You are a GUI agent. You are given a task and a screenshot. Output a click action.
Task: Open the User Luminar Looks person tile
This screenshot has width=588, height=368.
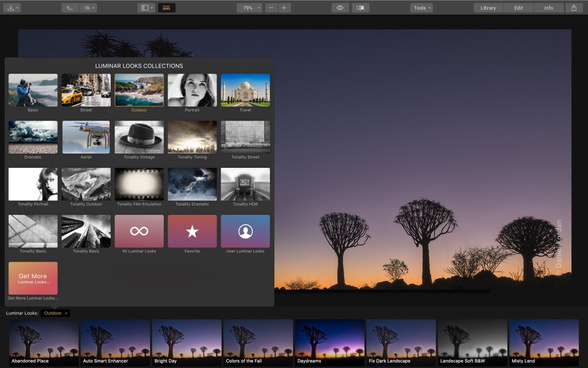(x=245, y=231)
